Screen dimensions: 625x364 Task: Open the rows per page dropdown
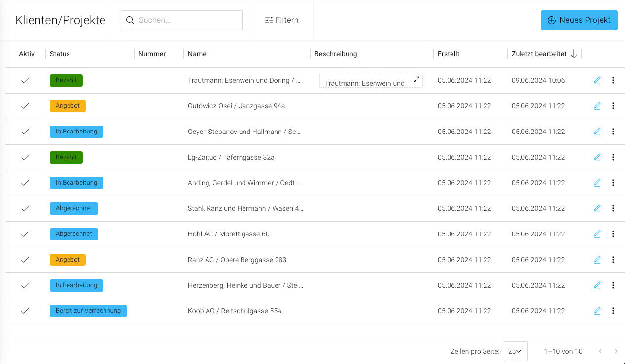(x=515, y=351)
